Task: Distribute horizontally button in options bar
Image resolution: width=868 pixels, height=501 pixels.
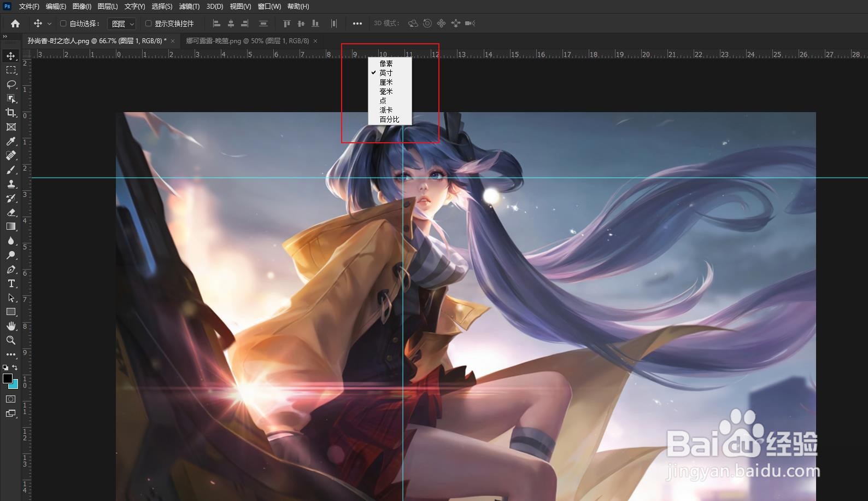Action: pos(334,24)
